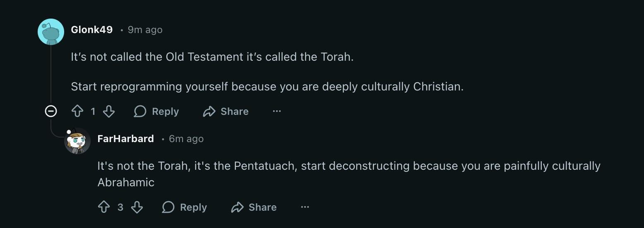Share Glonk49's comment

(x=226, y=111)
